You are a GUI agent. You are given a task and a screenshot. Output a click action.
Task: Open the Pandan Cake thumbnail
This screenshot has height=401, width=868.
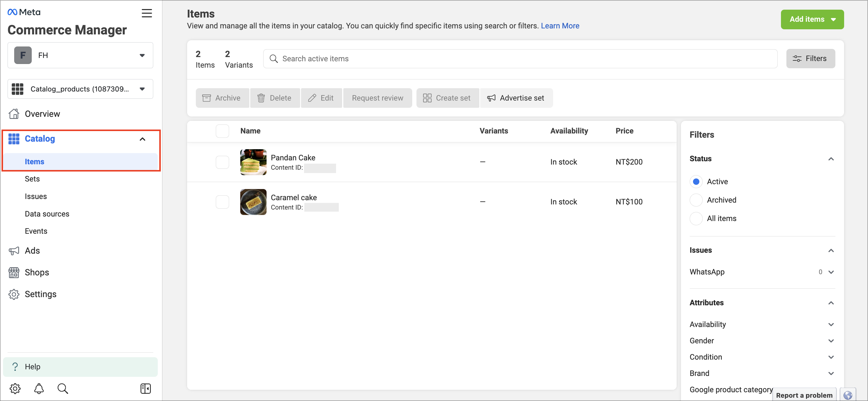pyautogui.click(x=253, y=162)
